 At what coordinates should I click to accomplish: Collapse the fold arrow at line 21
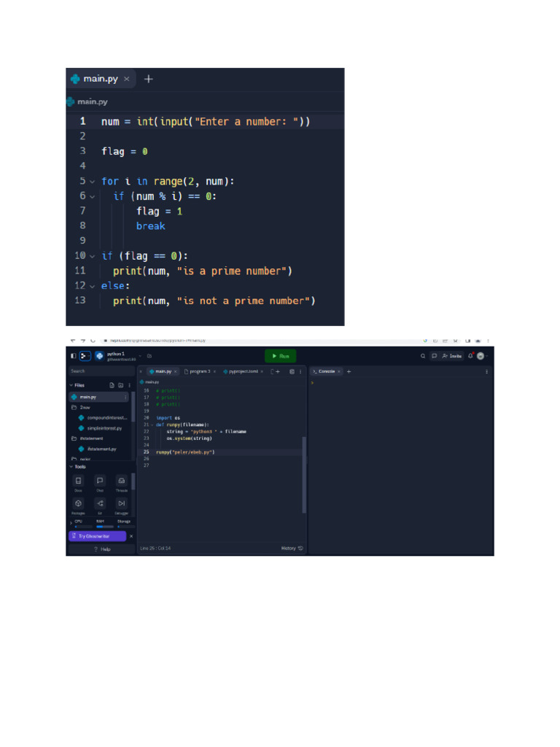point(152,425)
